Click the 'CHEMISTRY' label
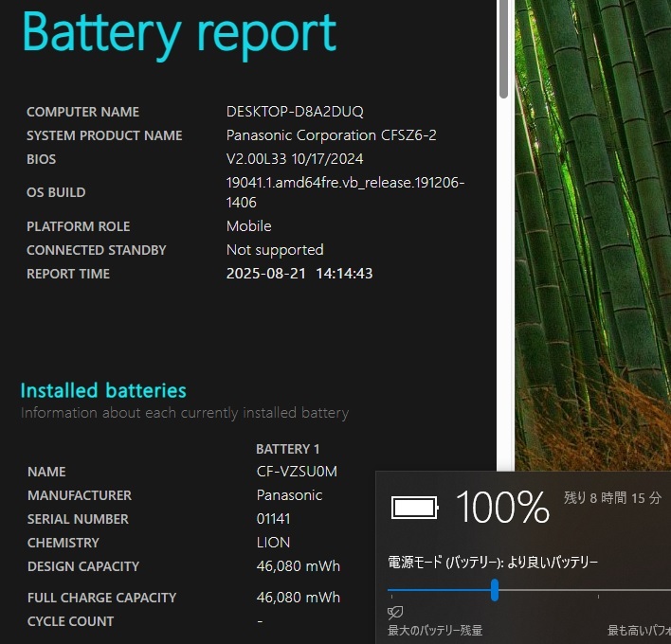Image resolution: width=671 pixels, height=644 pixels. pos(63,543)
